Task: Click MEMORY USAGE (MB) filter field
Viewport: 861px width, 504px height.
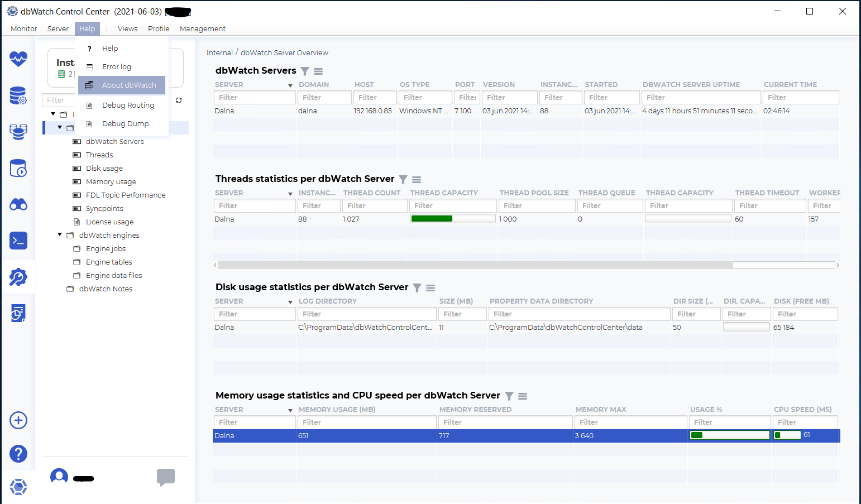Action: (x=367, y=423)
